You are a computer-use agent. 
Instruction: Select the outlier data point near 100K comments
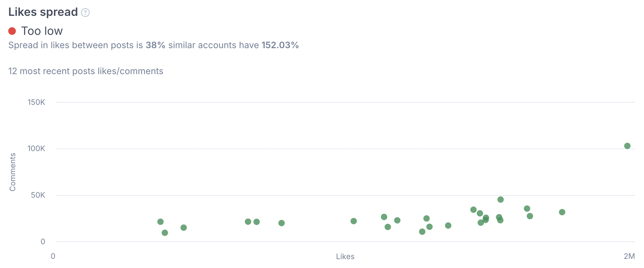point(627,146)
